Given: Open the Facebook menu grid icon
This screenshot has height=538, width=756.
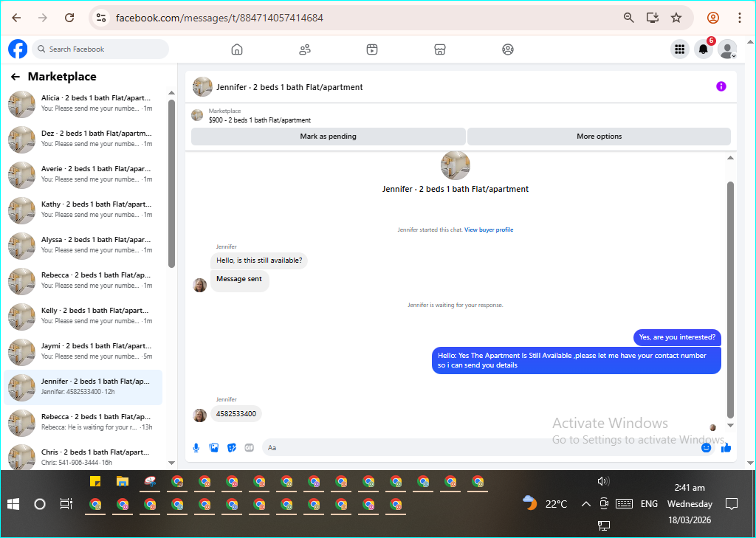Looking at the screenshot, I should click(680, 49).
